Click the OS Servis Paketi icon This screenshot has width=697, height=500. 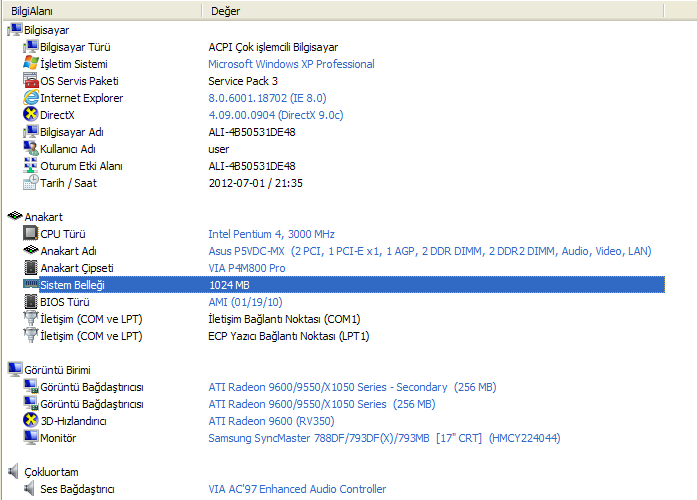tap(31, 80)
